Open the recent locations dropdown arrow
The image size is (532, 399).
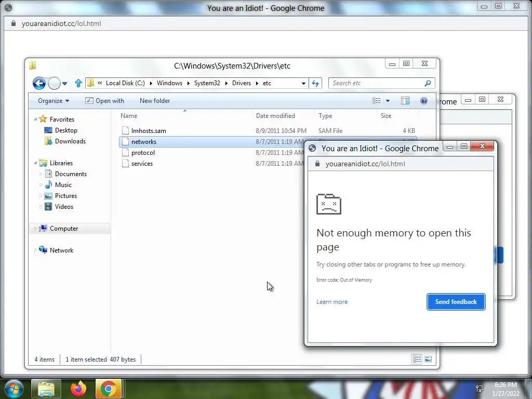(65, 84)
